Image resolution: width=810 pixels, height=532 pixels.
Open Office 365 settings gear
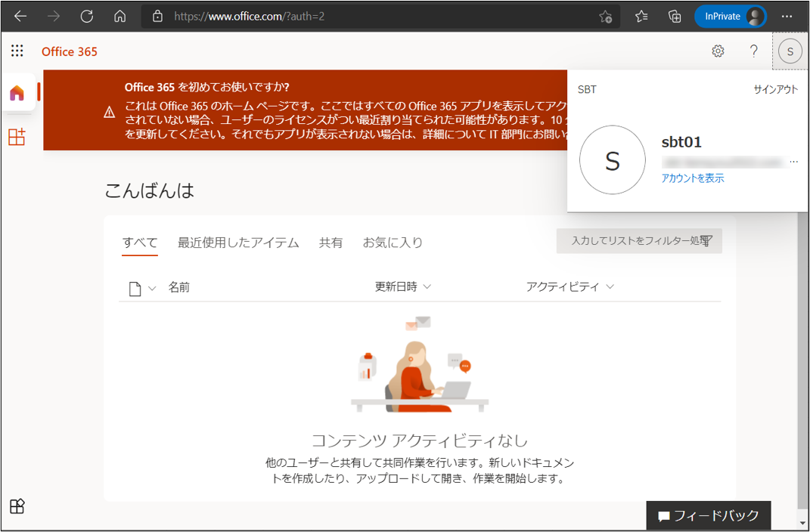pos(718,51)
